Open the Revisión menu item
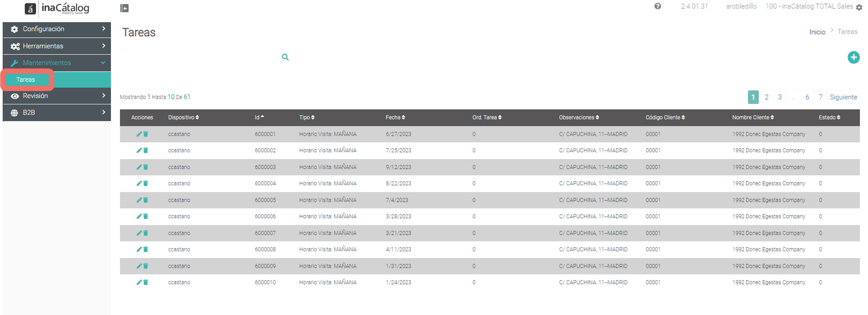Image resolution: width=868 pixels, height=315 pixels. click(x=57, y=96)
